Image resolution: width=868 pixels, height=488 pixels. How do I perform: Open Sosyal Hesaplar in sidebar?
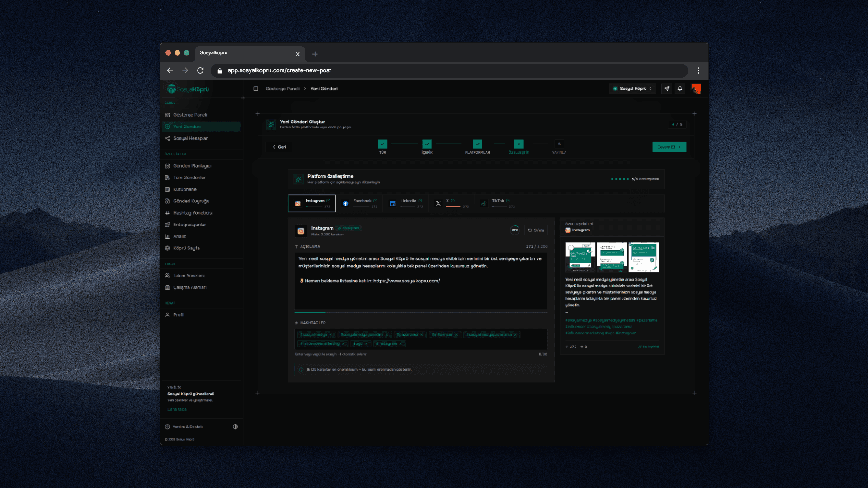pyautogui.click(x=202, y=138)
